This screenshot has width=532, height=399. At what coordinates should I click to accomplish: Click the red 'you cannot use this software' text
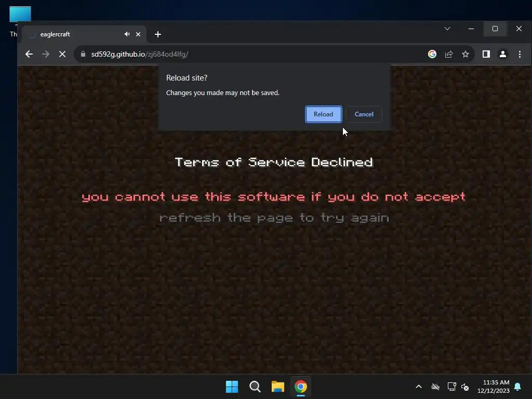pos(273,197)
